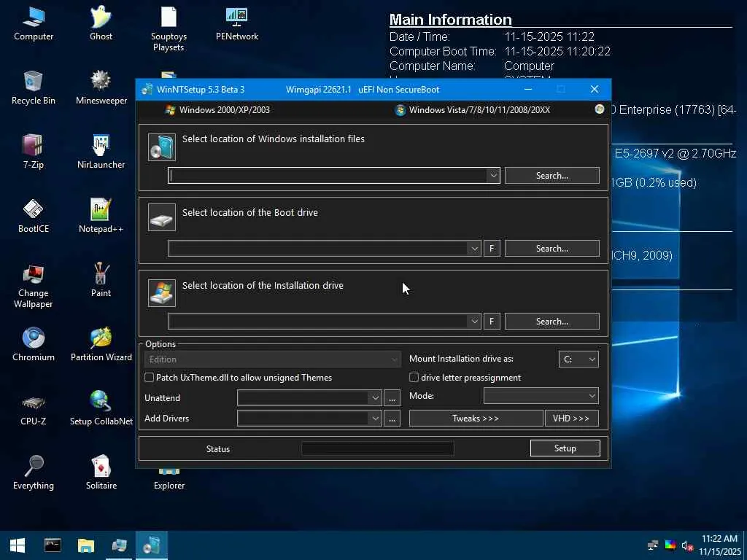The height and width of the screenshot is (560, 747).
Task: Click the Windows installation files disc icon
Action: click(x=162, y=147)
